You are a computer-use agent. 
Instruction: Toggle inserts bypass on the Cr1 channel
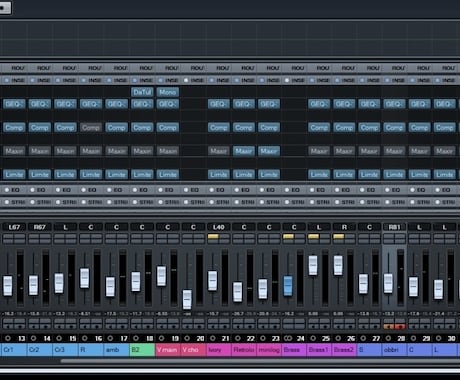(7, 80)
